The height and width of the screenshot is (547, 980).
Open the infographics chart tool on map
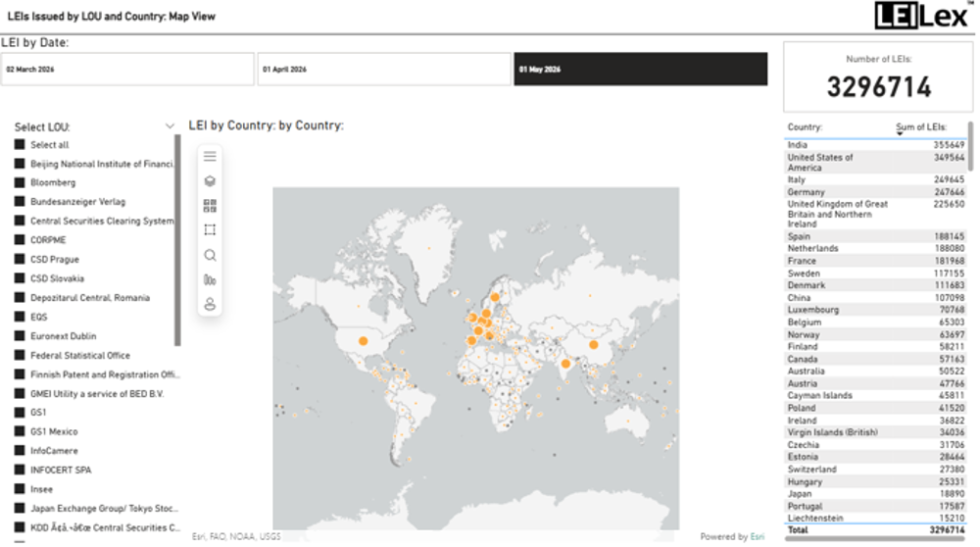210,279
